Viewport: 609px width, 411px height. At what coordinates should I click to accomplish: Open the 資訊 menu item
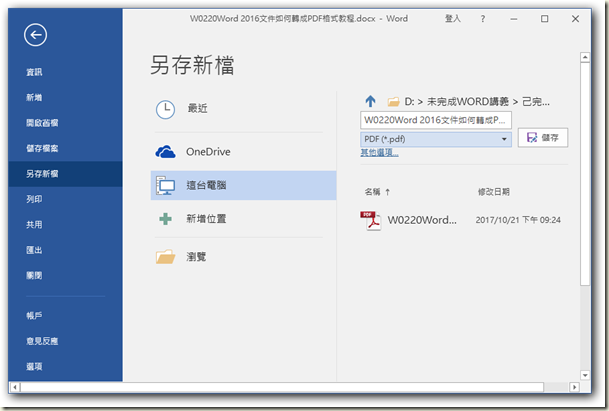coord(34,72)
